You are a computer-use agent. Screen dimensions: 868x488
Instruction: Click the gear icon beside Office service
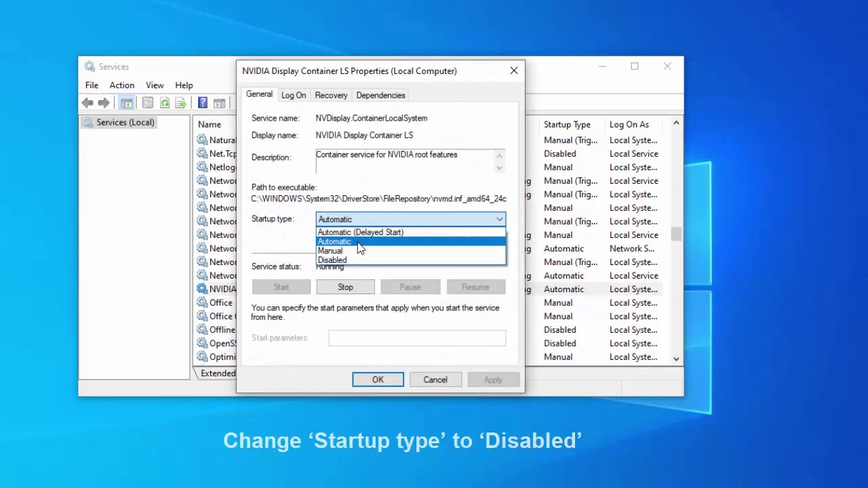(x=202, y=302)
